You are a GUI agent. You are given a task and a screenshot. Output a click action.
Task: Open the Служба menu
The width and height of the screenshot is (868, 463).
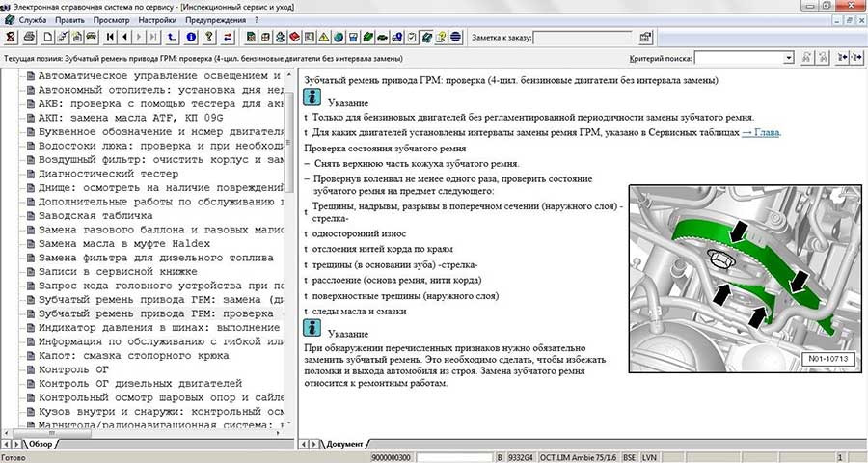[33, 20]
